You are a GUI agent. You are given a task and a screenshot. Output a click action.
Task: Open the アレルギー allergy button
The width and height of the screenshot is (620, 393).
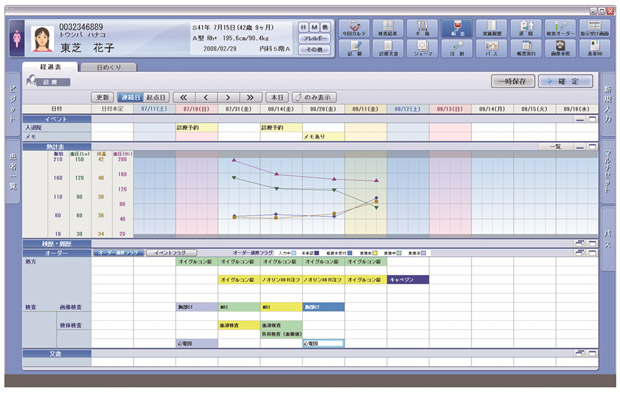(314, 38)
